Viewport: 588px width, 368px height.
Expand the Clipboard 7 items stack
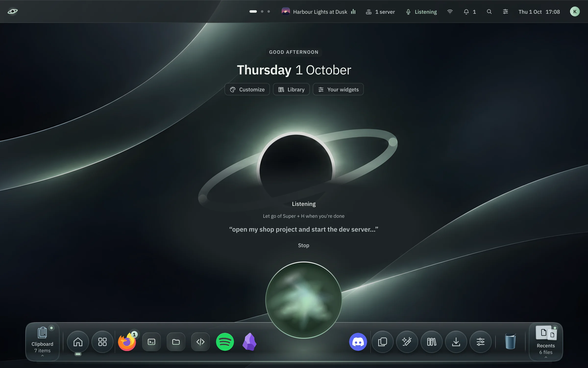[42, 342]
